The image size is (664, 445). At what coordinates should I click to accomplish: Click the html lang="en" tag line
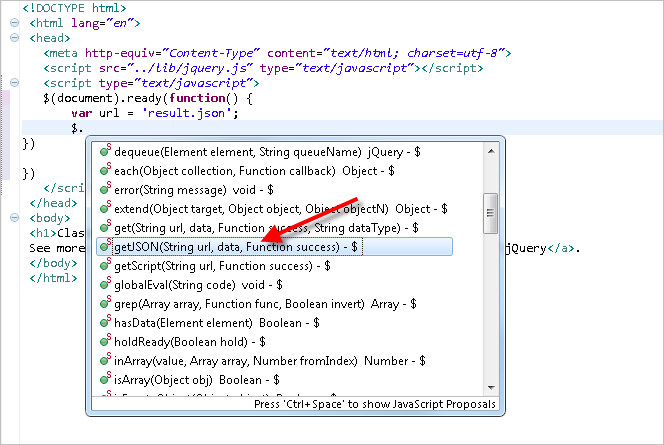pos(84,23)
